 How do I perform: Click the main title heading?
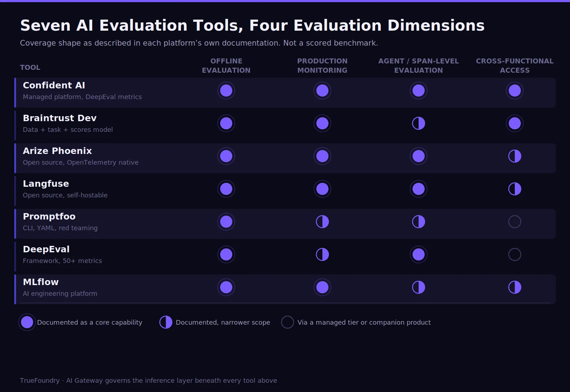[252, 25]
